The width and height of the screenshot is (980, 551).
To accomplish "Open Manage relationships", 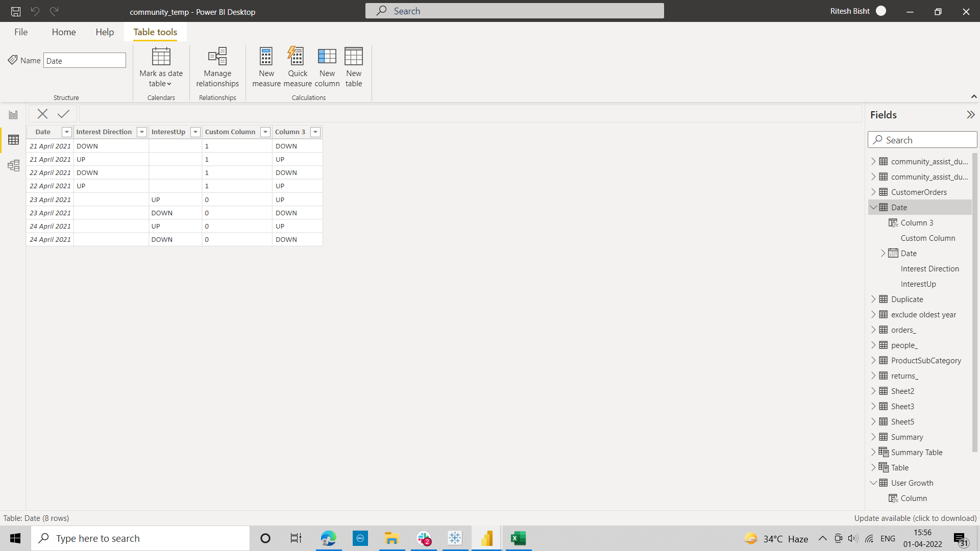I will [x=217, y=67].
